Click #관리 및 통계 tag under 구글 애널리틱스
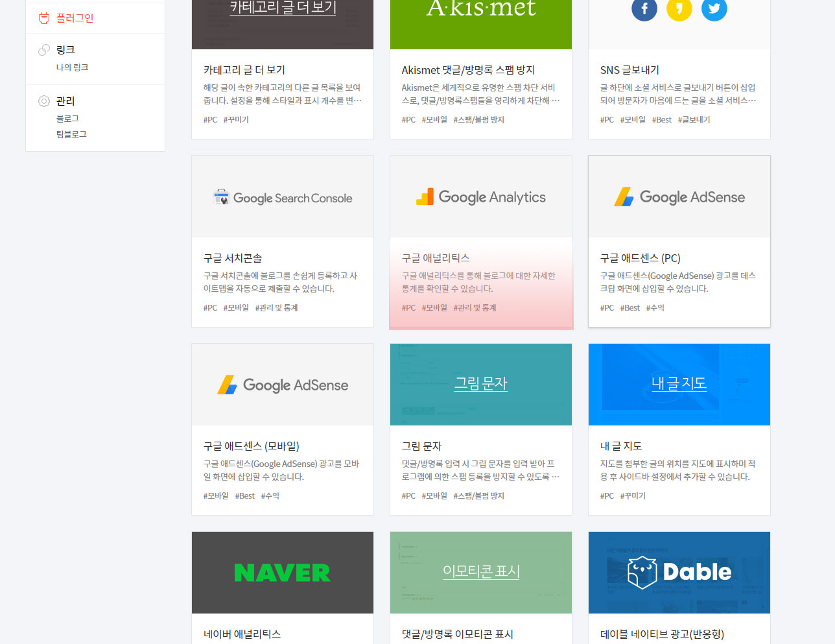The height and width of the screenshot is (644, 835). [475, 308]
